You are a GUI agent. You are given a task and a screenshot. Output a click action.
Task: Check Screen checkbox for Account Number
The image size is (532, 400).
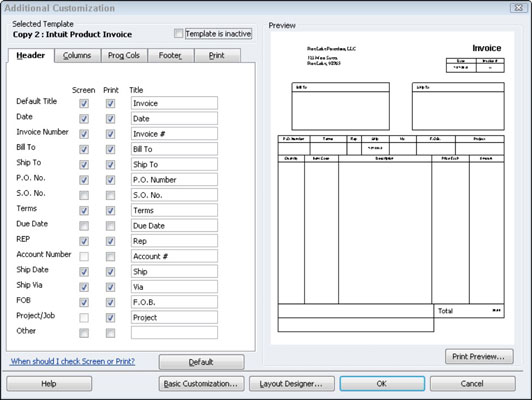tap(84, 256)
